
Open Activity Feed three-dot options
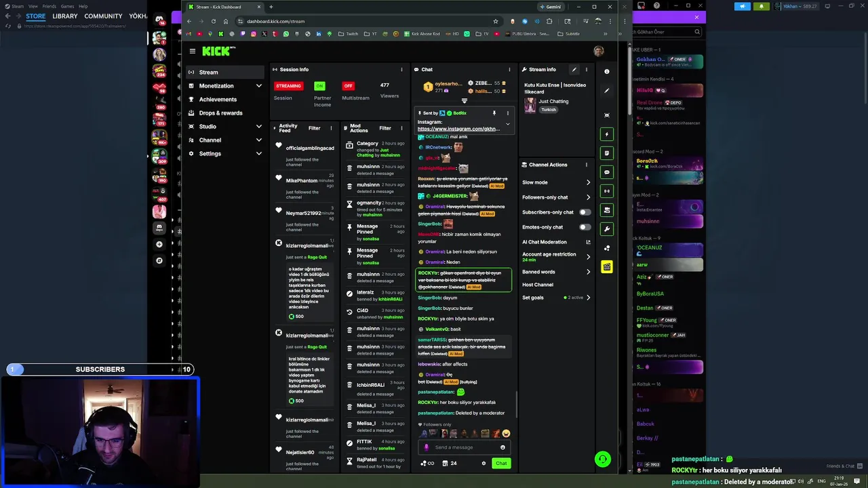pos(331,128)
